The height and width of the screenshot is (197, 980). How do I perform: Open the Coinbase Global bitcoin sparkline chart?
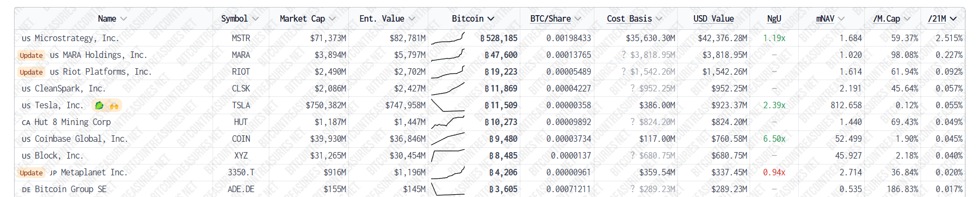click(x=448, y=139)
